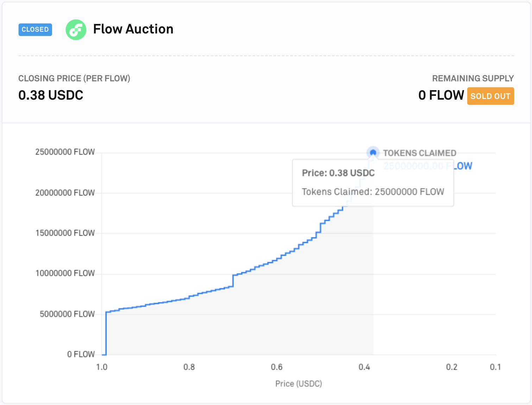This screenshot has width=532, height=405.
Task: Click the green Flow token logo icon
Action: click(76, 30)
